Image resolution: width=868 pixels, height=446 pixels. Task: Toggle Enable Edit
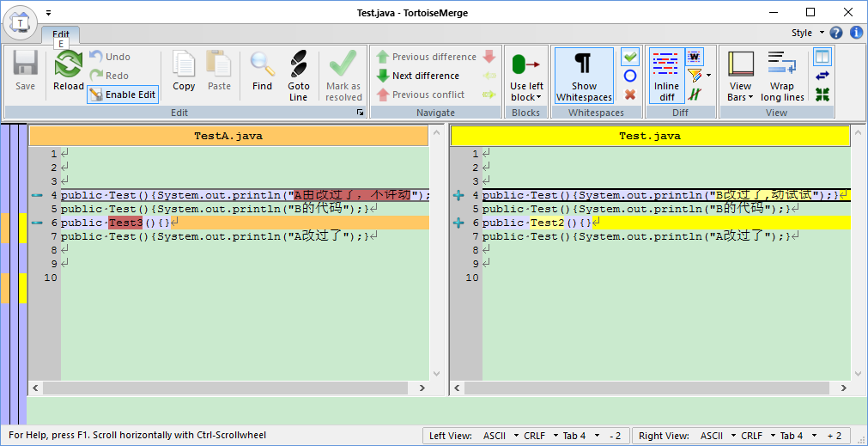(x=123, y=95)
